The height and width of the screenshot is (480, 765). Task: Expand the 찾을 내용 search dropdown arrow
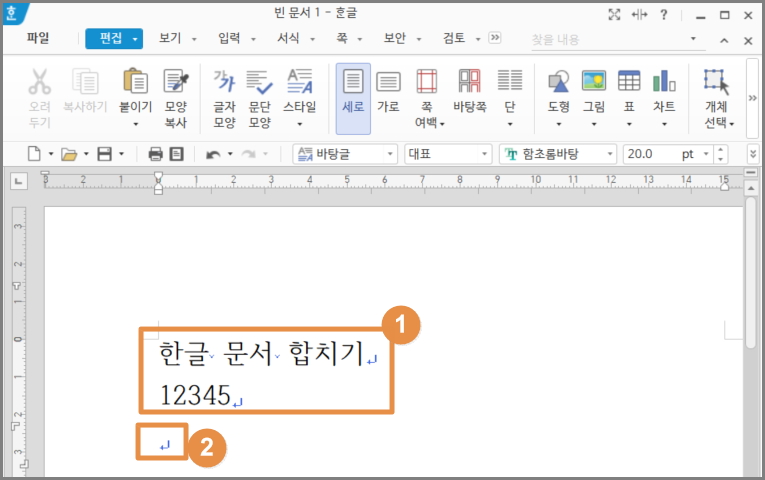click(693, 39)
